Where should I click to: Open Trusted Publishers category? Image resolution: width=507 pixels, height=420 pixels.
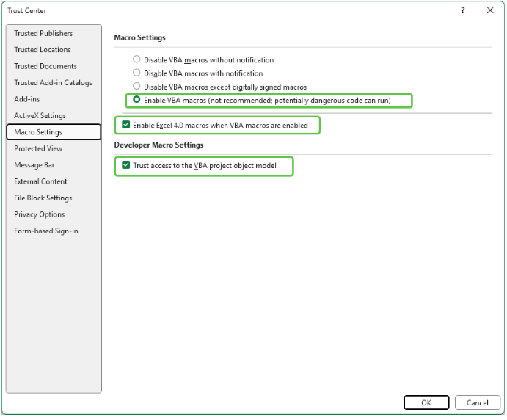43,34
